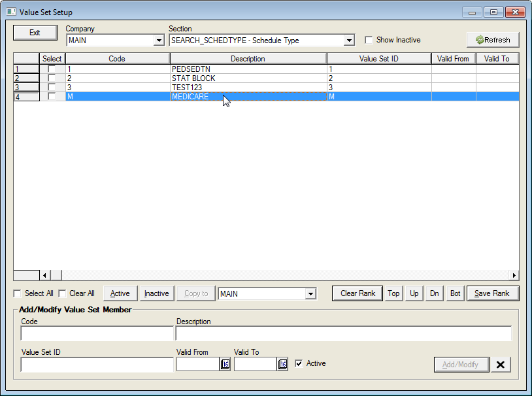Uncheck the Active checkbox
532x396 pixels.
point(299,363)
